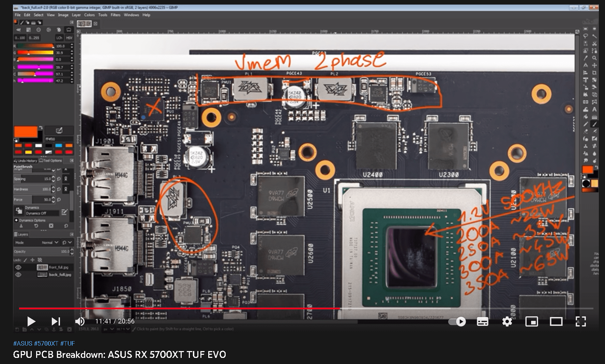Select the Smudge tool
Viewport: 605px width, 364px height.
click(x=585, y=161)
